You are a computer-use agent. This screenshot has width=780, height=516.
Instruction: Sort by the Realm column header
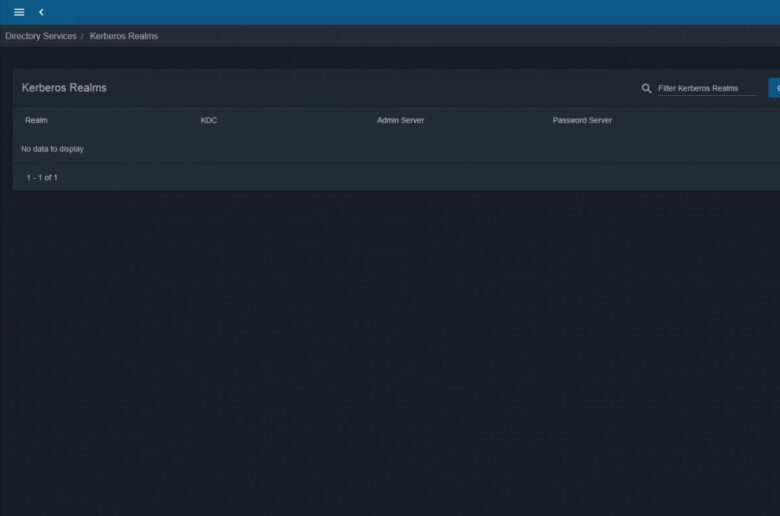click(36, 120)
